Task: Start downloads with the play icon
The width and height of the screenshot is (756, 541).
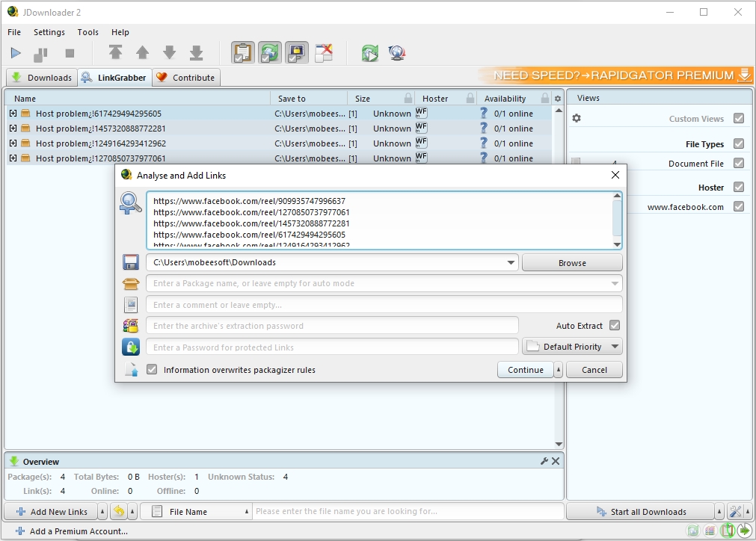Action: 16,53
